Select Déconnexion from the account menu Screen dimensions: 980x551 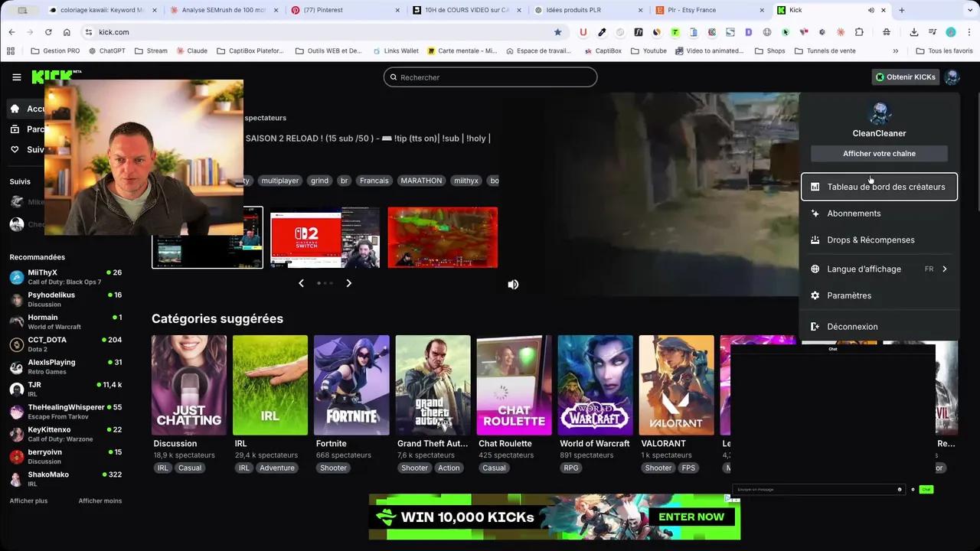click(852, 327)
